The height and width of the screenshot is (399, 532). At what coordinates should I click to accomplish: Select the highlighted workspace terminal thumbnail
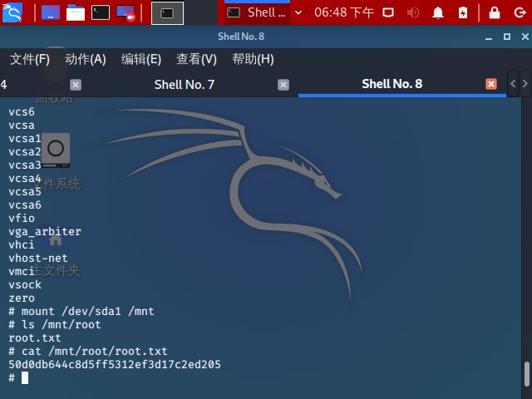pyautogui.click(x=167, y=13)
